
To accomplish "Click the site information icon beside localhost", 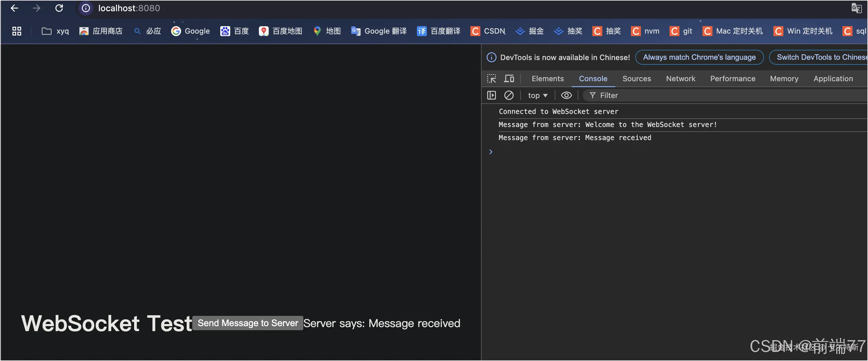I will pos(86,8).
